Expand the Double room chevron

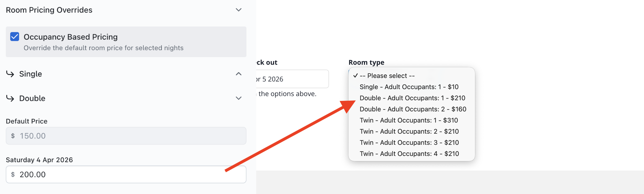239,98
